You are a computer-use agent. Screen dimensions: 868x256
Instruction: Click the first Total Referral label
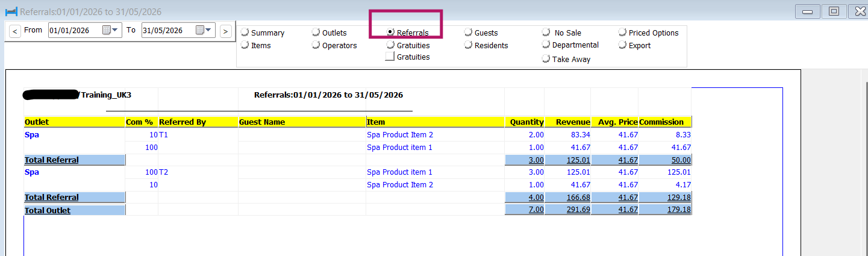[x=52, y=160]
